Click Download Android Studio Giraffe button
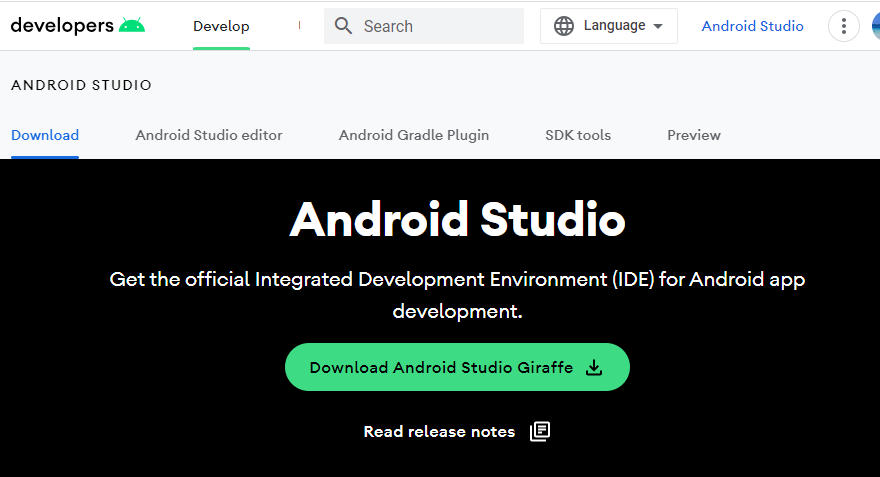 point(457,367)
